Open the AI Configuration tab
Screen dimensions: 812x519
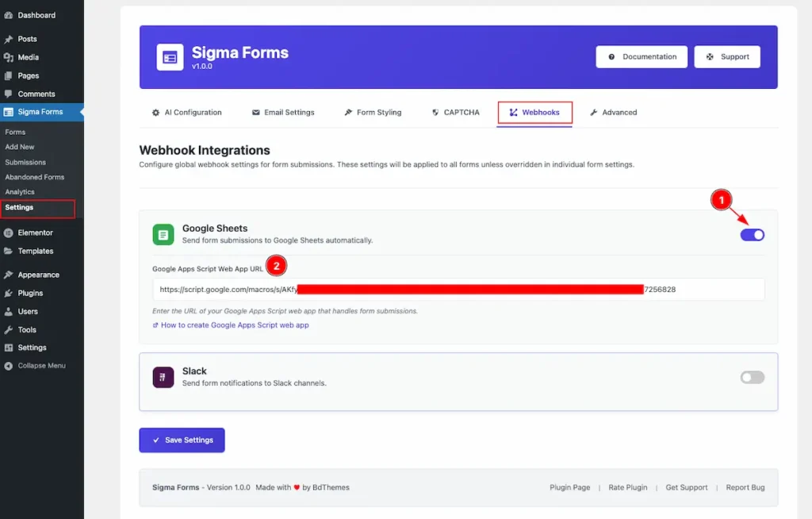[187, 113]
